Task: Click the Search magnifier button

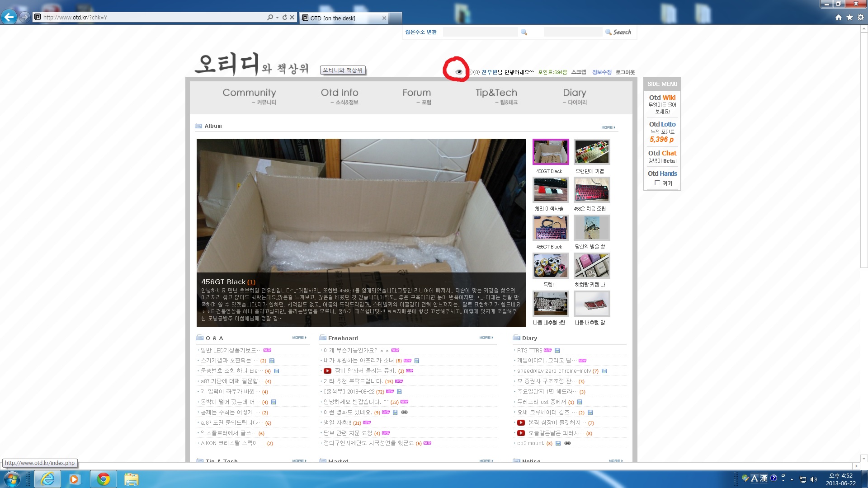Action: [618, 32]
